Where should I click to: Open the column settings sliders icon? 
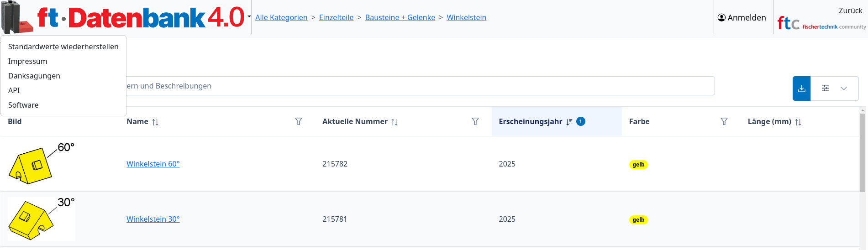point(825,89)
